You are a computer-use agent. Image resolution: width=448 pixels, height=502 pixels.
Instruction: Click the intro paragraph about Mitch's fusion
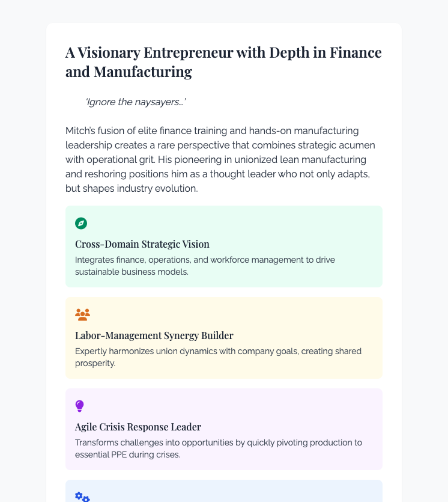pyautogui.click(x=220, y=159)
